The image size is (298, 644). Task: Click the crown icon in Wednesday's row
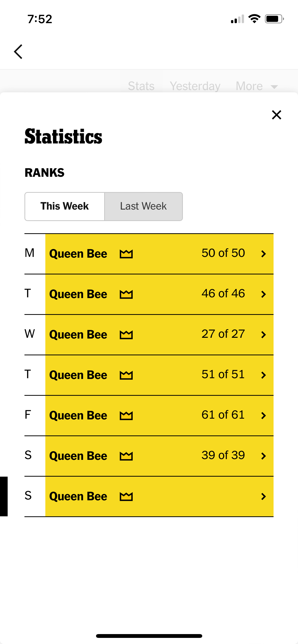(x=126, y=335)
